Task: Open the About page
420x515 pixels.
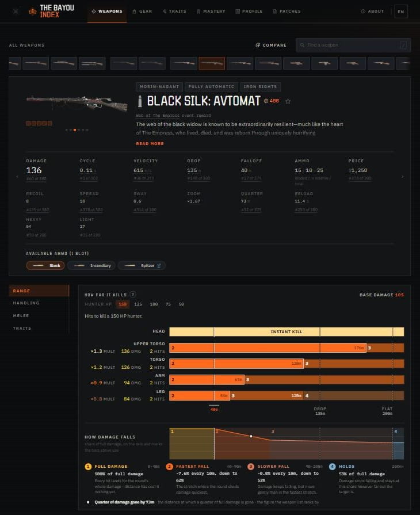Action: coord(372,11)
